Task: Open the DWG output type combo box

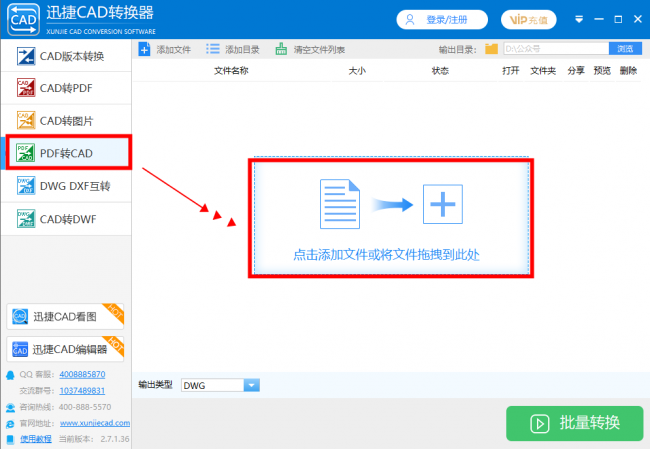Action: [x=221, y=385]
